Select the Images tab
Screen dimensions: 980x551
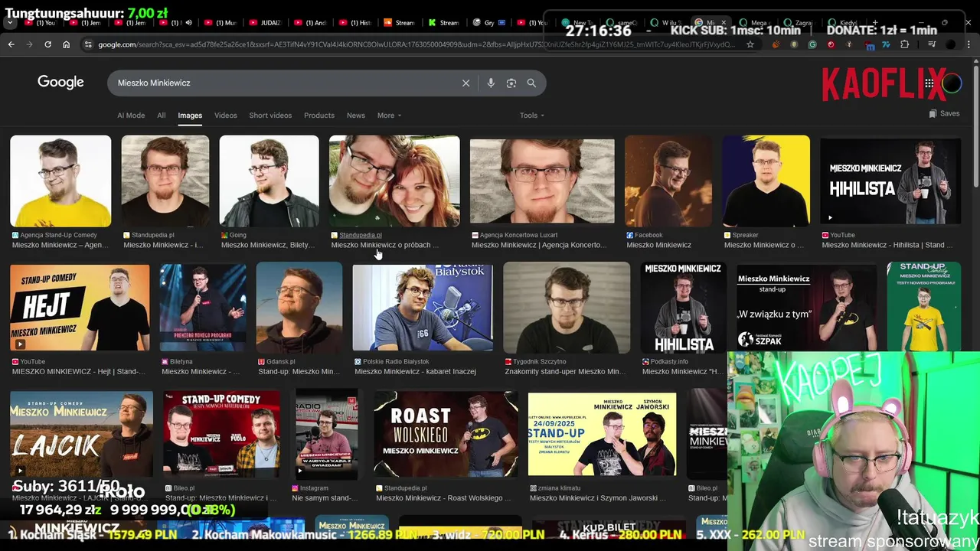click(x=190, y=116)
